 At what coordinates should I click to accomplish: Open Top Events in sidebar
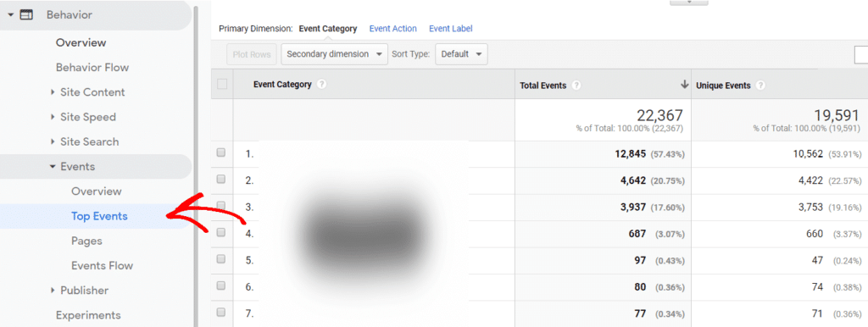[100, 216]
